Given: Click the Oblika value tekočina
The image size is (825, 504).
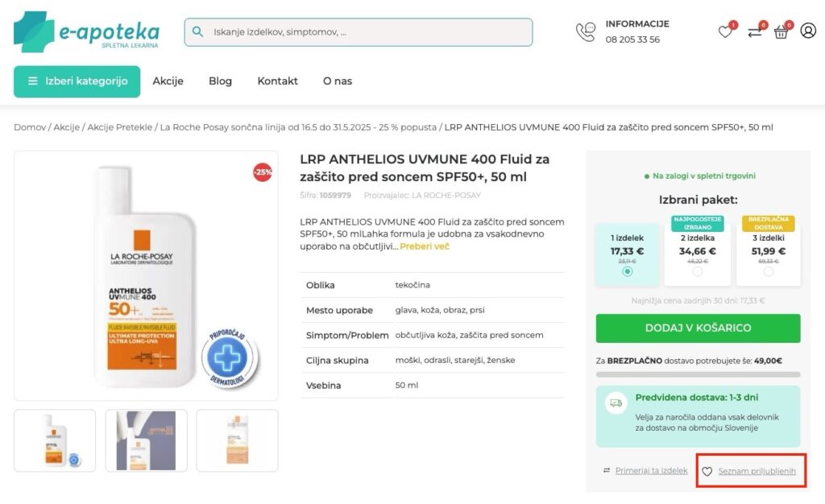Looking at the screenshot, I should [412, 285].
